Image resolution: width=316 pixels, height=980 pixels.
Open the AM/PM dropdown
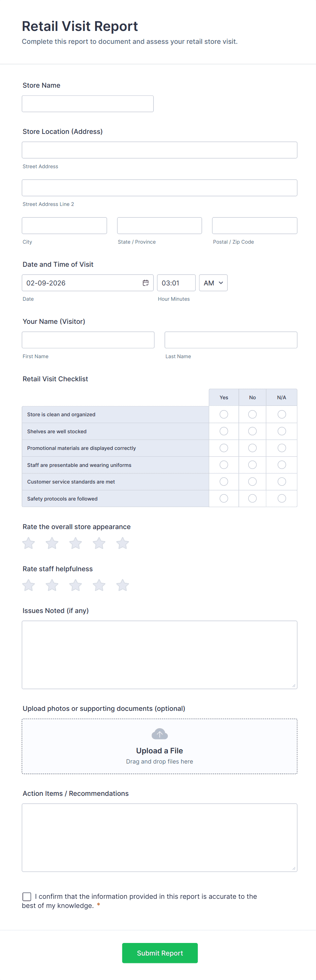click(x=213, y=283)
